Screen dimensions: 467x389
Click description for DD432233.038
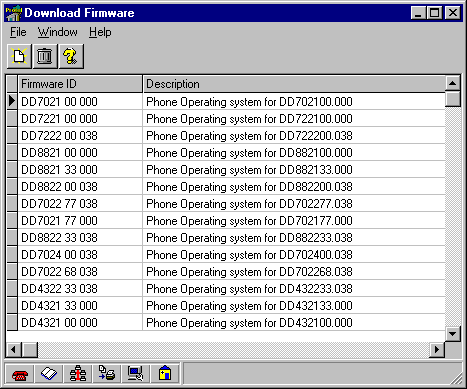point(294,288)
